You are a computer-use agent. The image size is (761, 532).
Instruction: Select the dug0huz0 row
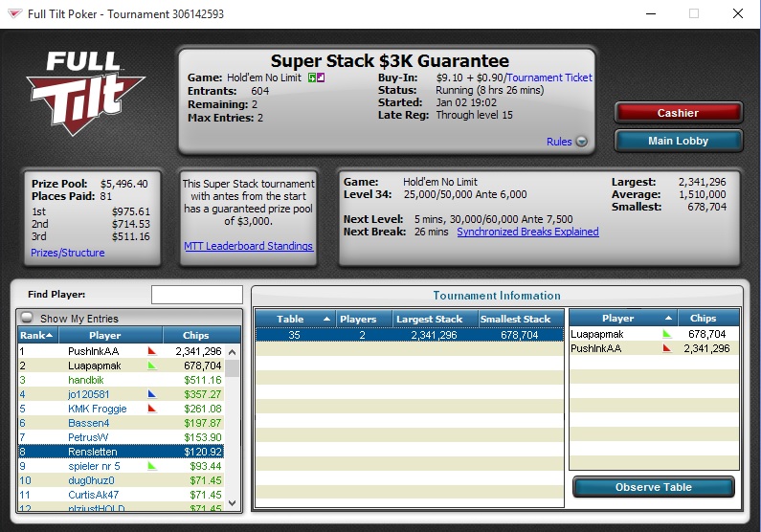pyautogui.click(x=121, y=480)
